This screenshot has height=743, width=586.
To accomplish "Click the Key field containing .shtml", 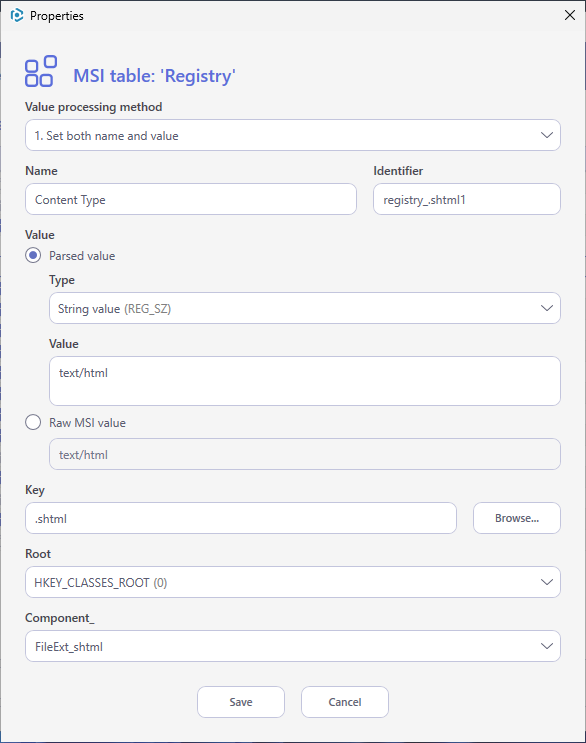I will (x=241, y=518).
